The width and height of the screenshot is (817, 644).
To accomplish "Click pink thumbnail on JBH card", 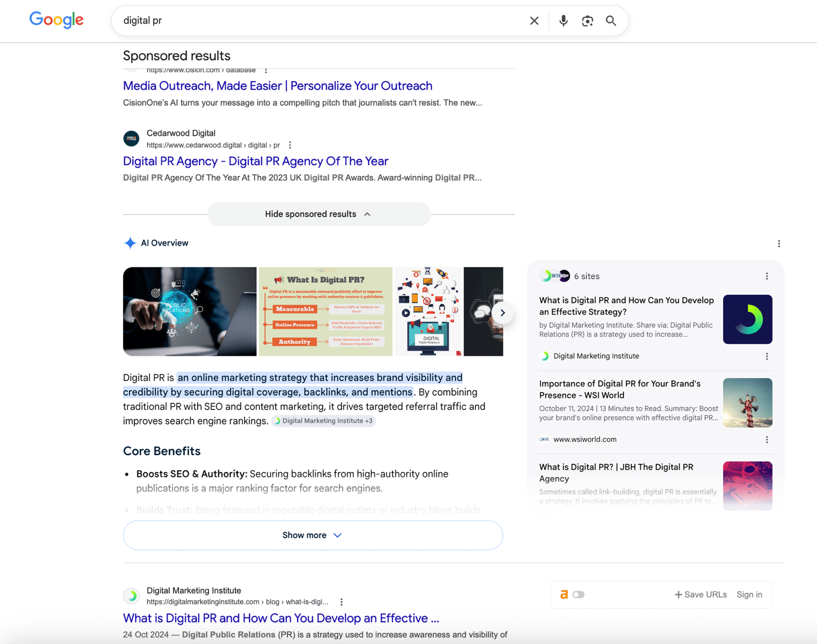I will 748,486.
